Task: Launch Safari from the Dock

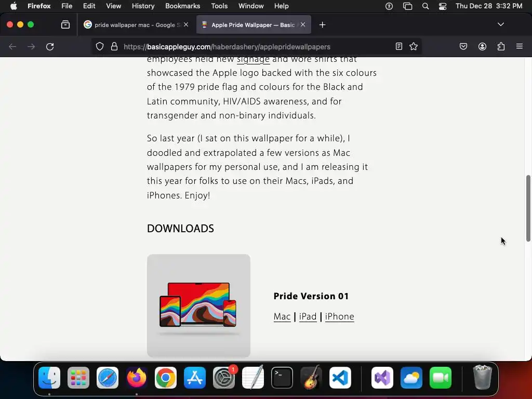Action: point(108,378)
